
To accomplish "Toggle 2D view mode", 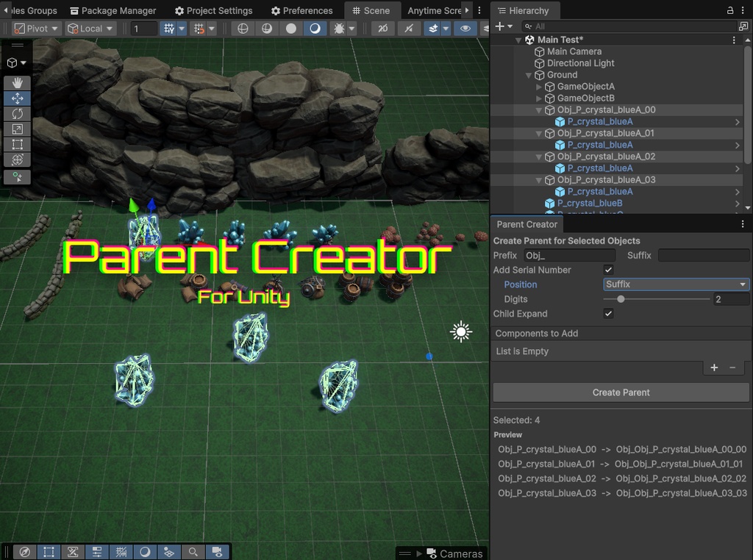I will [x=382, y=29].
